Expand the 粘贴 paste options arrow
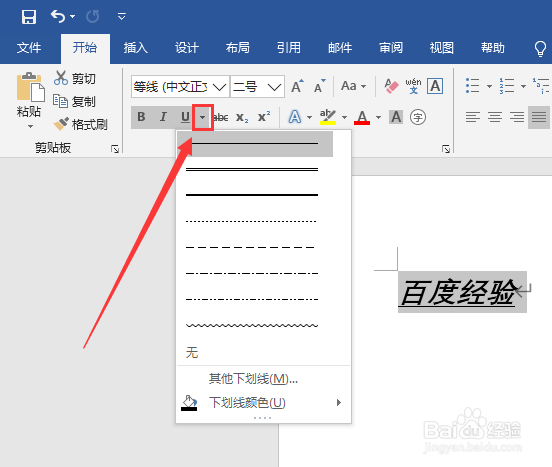Screen dimensions: 552x467 pos(30,126)
